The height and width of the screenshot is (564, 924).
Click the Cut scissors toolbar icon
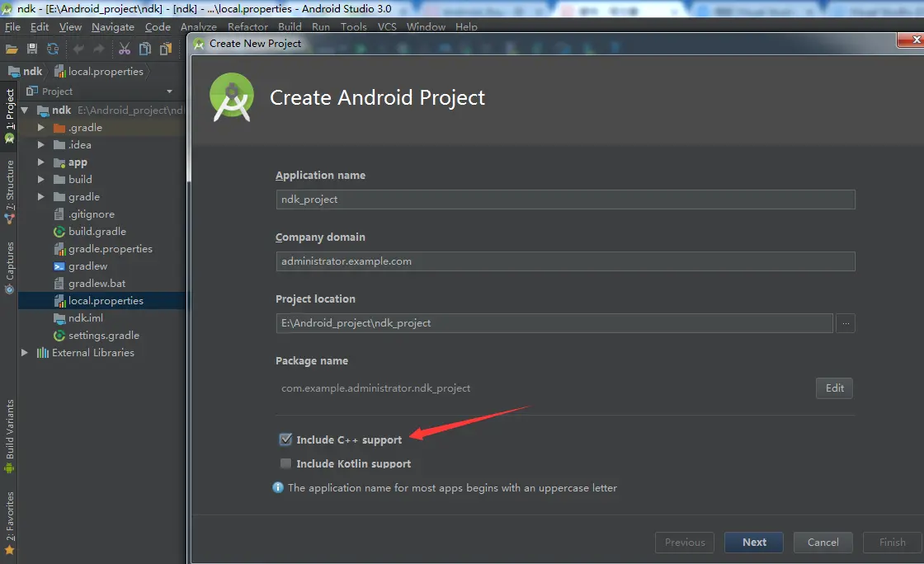pyautogui.click(x=125, y=49)
